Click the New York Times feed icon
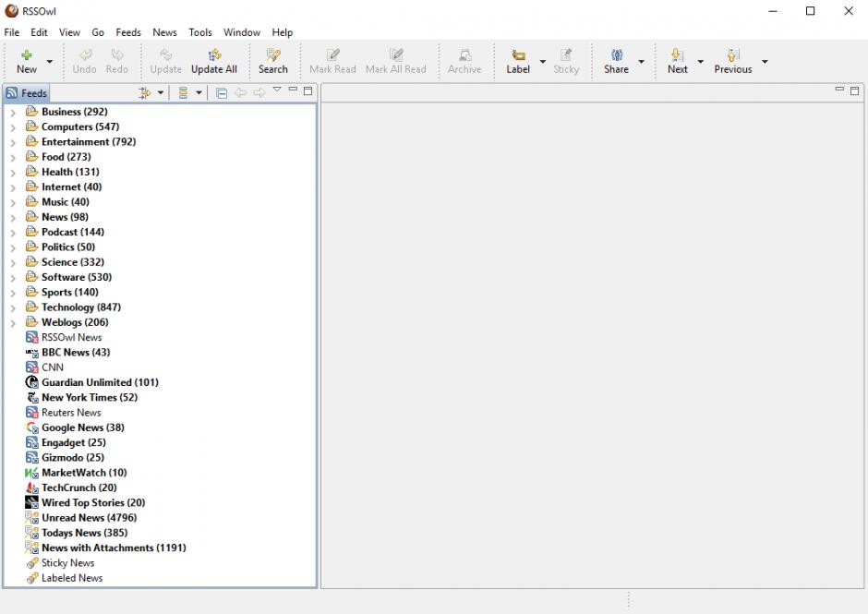This screenshot has height=614, width=868. pyautogui.click(x=32, y=398)
